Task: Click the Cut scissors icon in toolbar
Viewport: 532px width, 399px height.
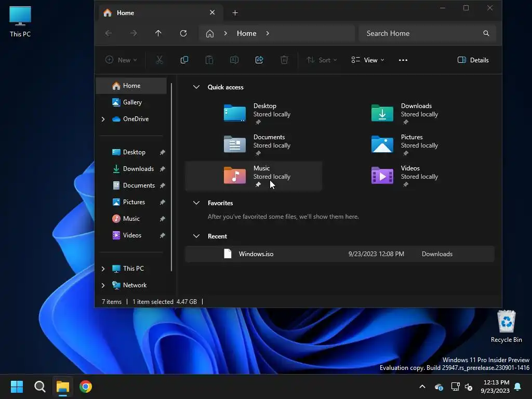Action: (x=159, y=60)
